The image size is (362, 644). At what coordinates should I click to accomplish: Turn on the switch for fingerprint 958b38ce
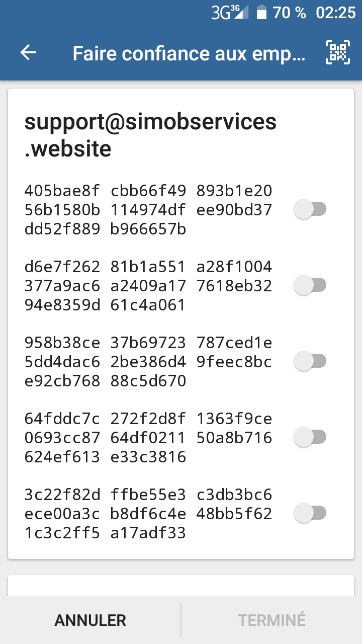click(310, 361)
